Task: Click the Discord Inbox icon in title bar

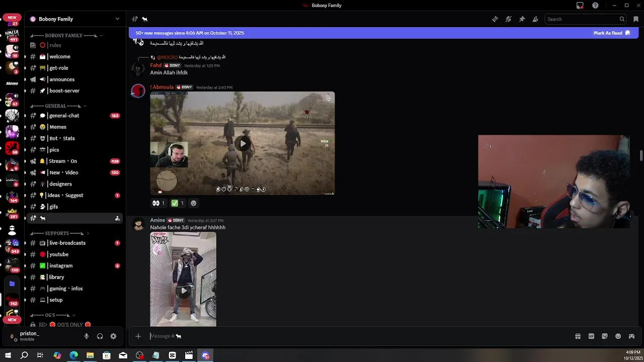Action: [580, 6]
